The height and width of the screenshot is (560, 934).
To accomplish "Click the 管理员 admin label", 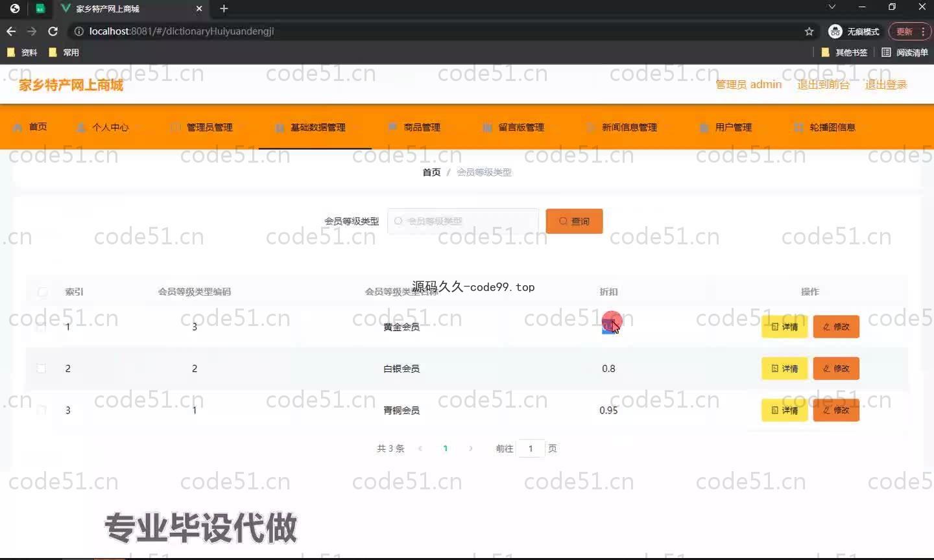I will click(748, 84).
